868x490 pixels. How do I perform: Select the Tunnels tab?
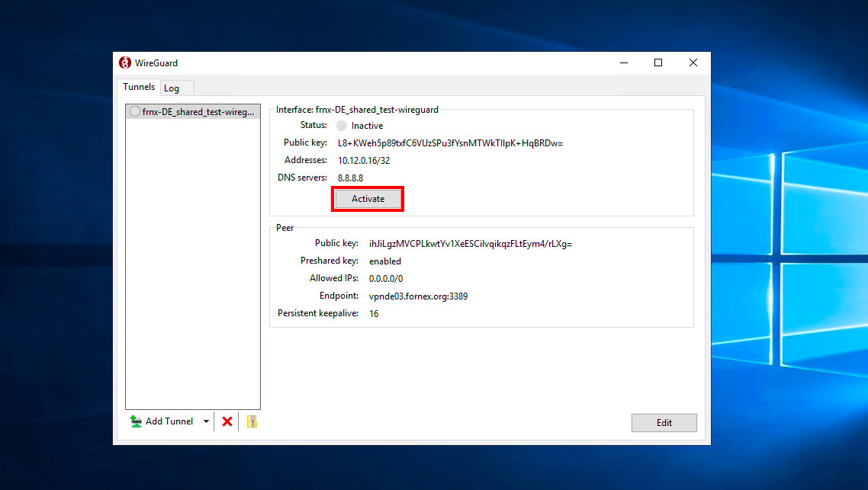click(138, 87)
